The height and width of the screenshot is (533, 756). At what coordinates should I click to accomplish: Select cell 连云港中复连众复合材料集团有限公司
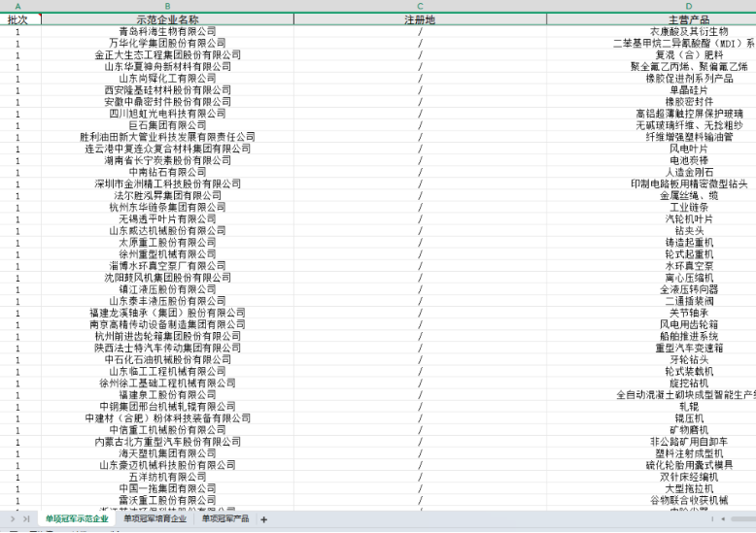pyautogui.click(x=167, y=149)
